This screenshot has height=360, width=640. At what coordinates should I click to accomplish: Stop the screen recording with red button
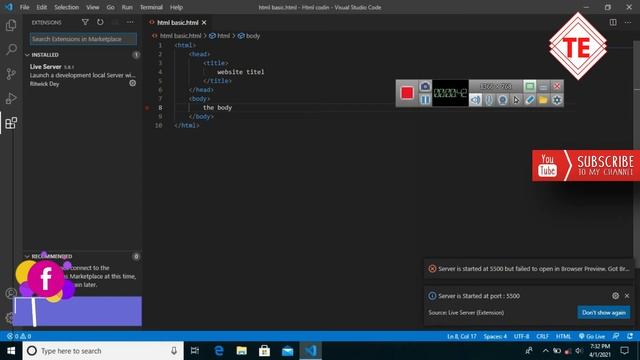click(407, 93)
